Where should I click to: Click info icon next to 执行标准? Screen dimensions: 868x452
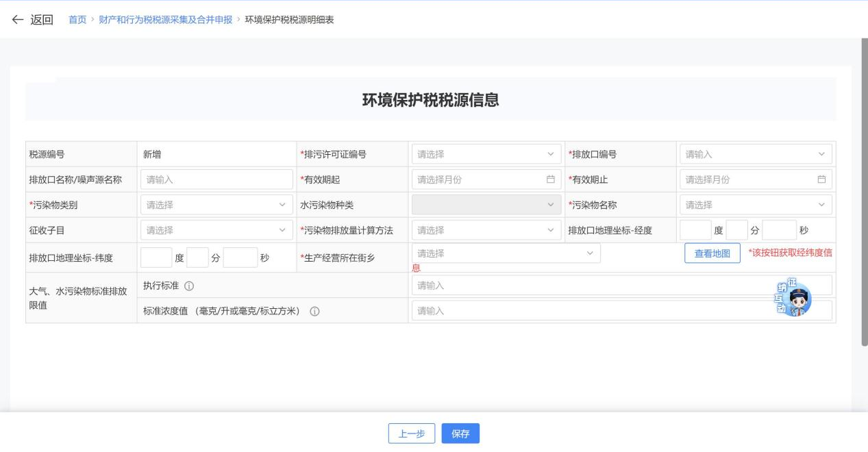189,286
